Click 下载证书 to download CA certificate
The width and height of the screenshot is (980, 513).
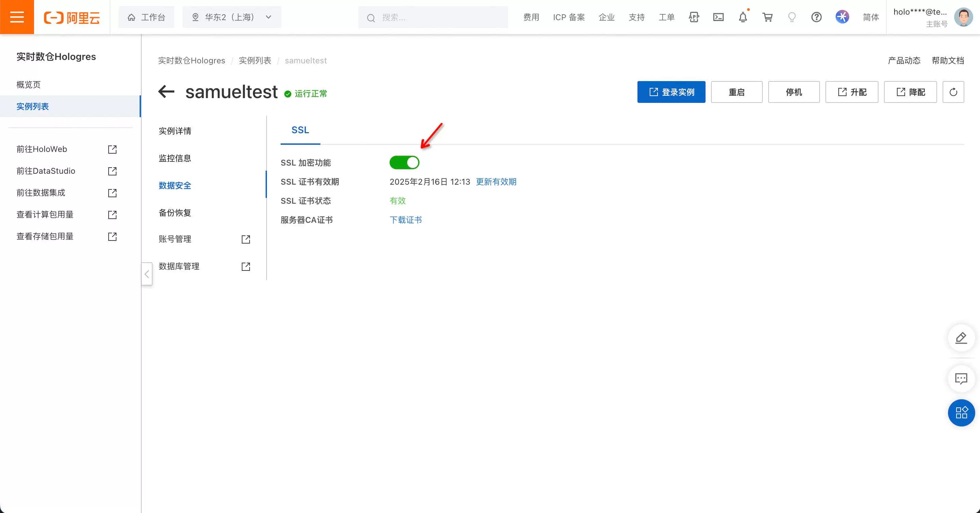[406, 220]
